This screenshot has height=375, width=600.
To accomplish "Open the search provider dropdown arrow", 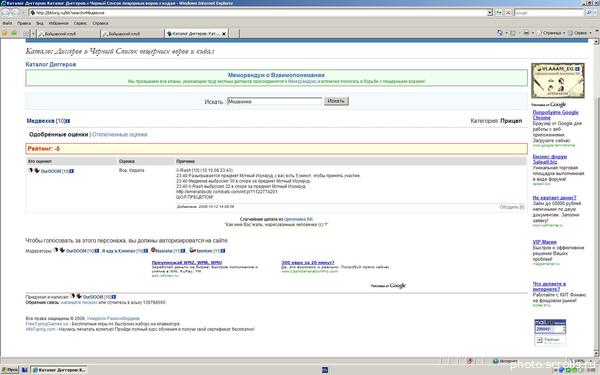I will (x=596, y=13).
